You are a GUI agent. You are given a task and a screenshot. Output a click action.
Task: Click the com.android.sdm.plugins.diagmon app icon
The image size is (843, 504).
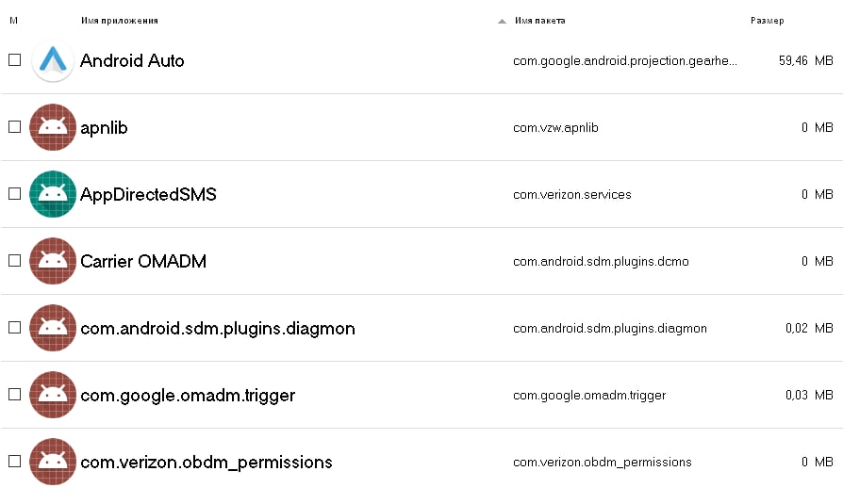(x=53, y=328)
